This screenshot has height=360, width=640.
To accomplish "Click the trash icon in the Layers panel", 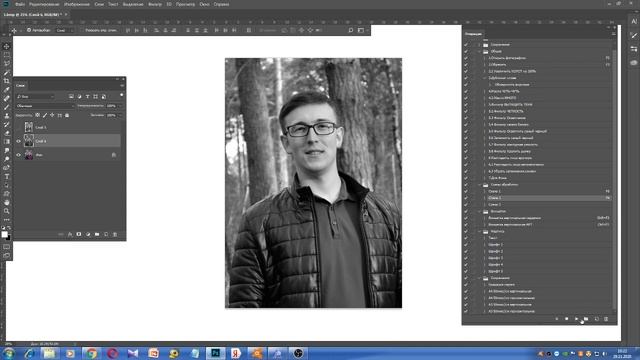I will (x=115, y=234).
